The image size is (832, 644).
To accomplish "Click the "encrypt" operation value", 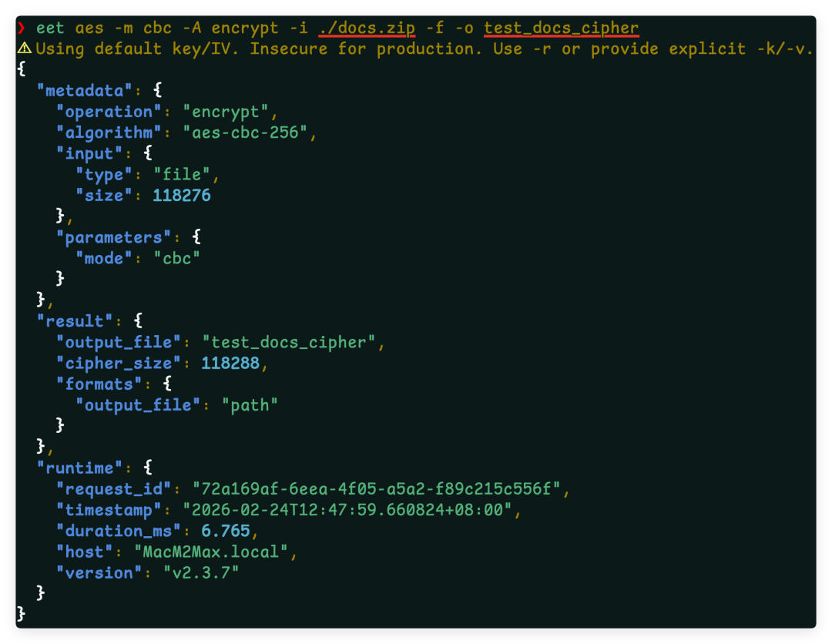I will (x=226, y=112).
